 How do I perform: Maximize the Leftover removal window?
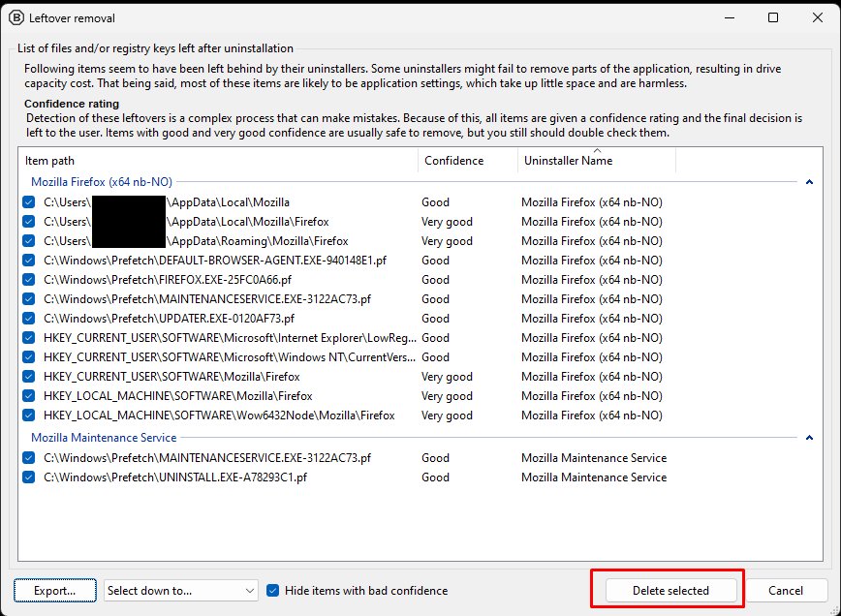[x=773, y=17]
